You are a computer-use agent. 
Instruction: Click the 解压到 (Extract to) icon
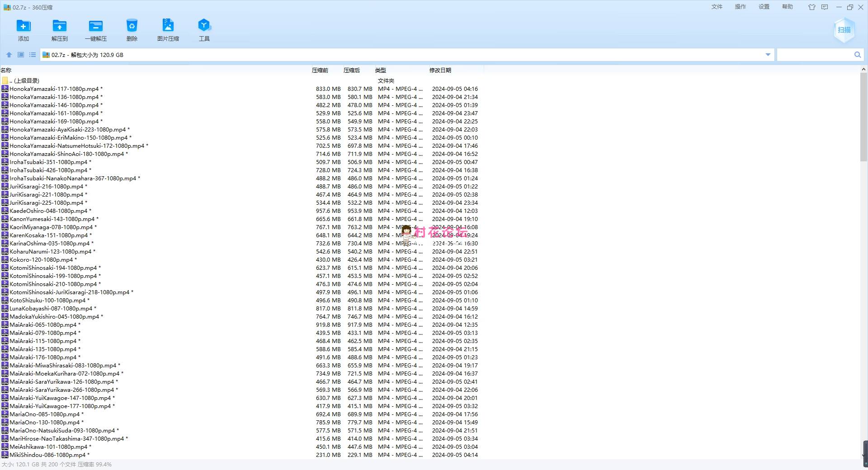pos(60,26)
